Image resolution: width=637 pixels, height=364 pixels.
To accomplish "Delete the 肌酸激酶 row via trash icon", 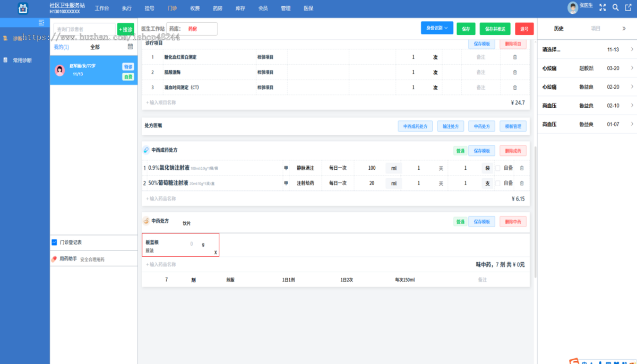I will 514,72.
